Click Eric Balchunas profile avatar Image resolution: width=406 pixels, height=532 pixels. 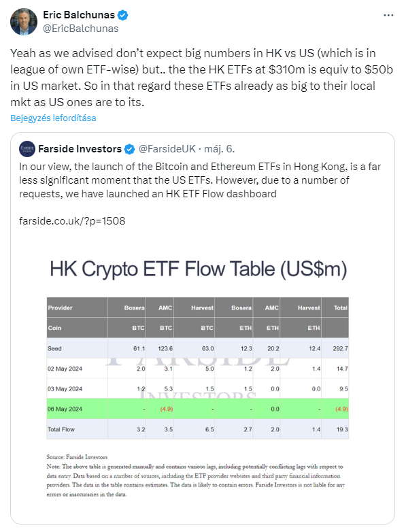pos(24,22)
